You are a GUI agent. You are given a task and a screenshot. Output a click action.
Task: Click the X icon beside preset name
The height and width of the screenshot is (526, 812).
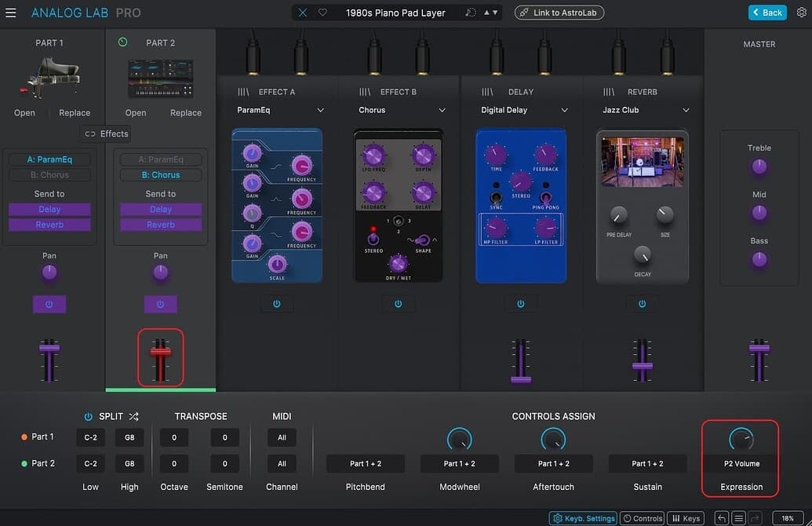tap(303, 13)
